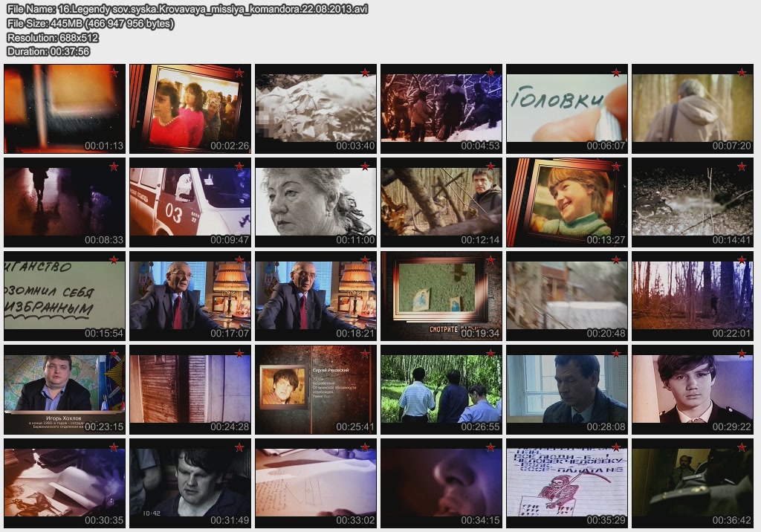
Task: Click the skull drawing thumbnail at 00:35:29
Action: point(567,482)
